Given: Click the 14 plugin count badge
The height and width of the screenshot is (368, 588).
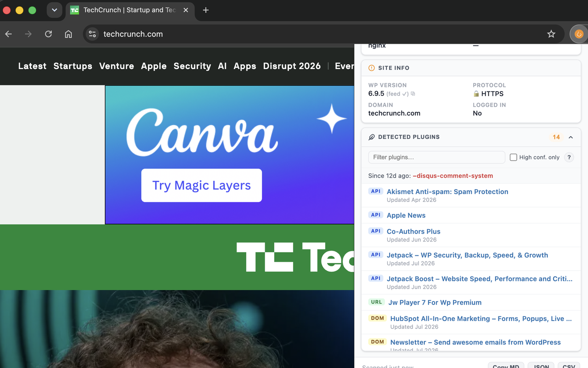Looking at the screenshot, I should [556, 137].
